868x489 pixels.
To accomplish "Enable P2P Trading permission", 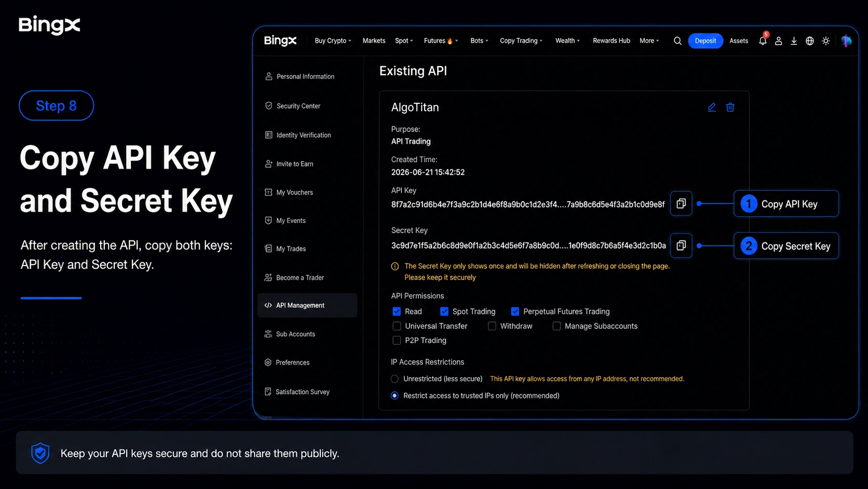I will pos(397,340).
